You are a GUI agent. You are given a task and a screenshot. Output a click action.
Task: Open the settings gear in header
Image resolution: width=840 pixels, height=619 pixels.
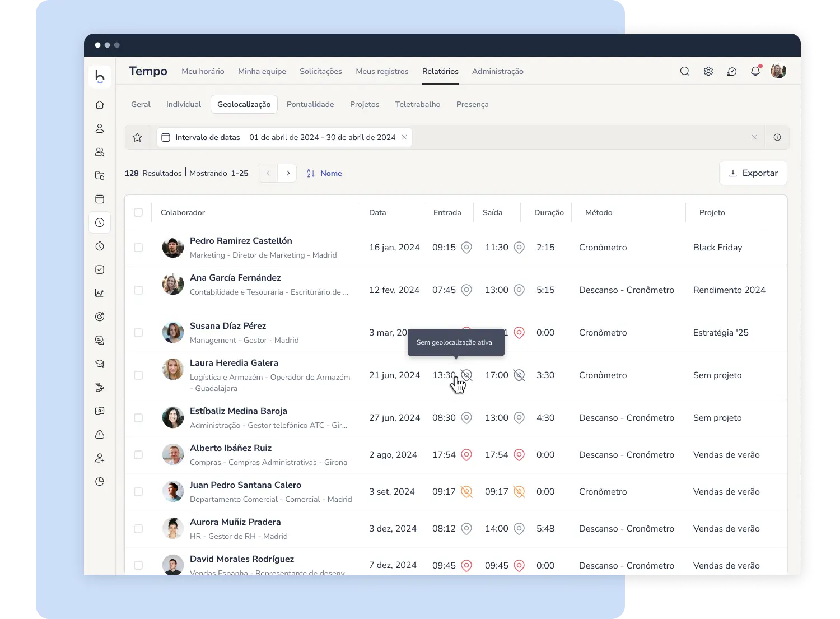(708, 71)
